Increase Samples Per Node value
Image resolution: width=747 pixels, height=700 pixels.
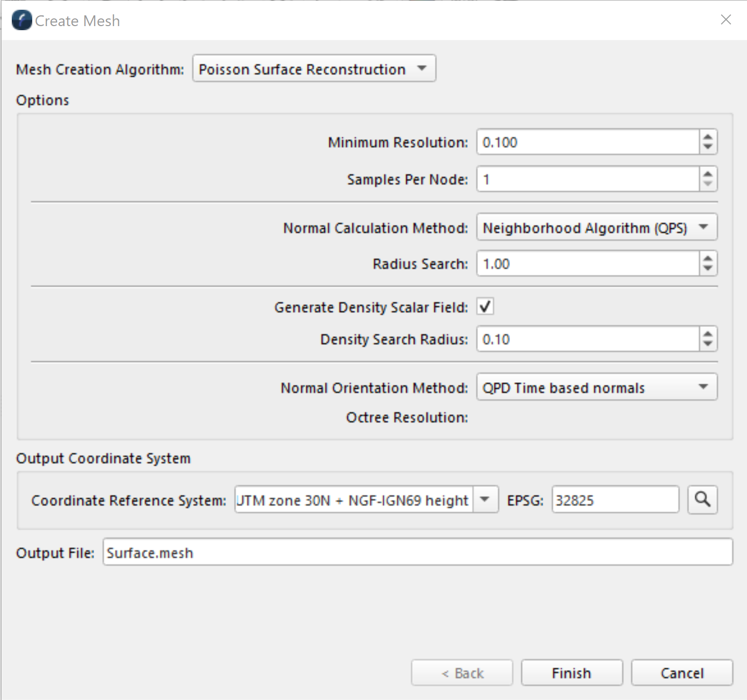[708, 174]
